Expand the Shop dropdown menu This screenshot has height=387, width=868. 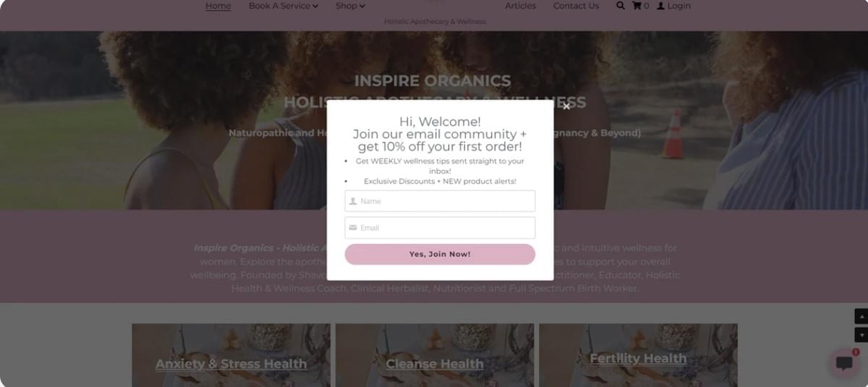(x=350, y=6)
